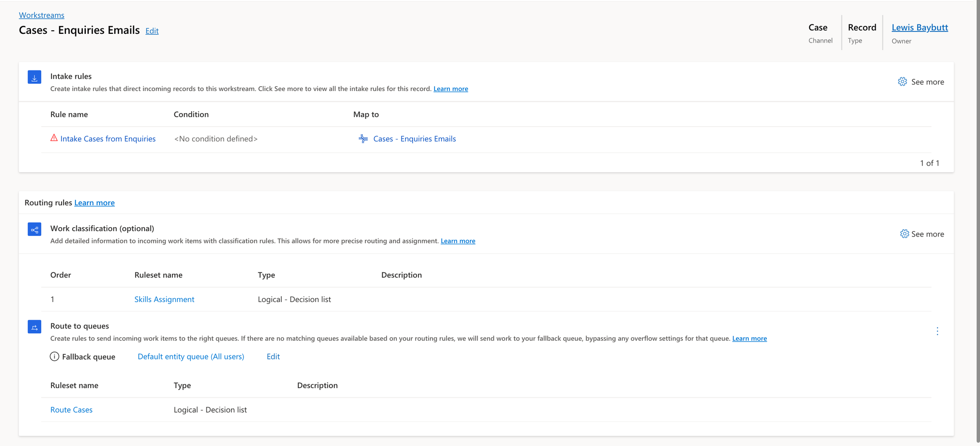Click See more in Intake rules

(x=928, y=82)
